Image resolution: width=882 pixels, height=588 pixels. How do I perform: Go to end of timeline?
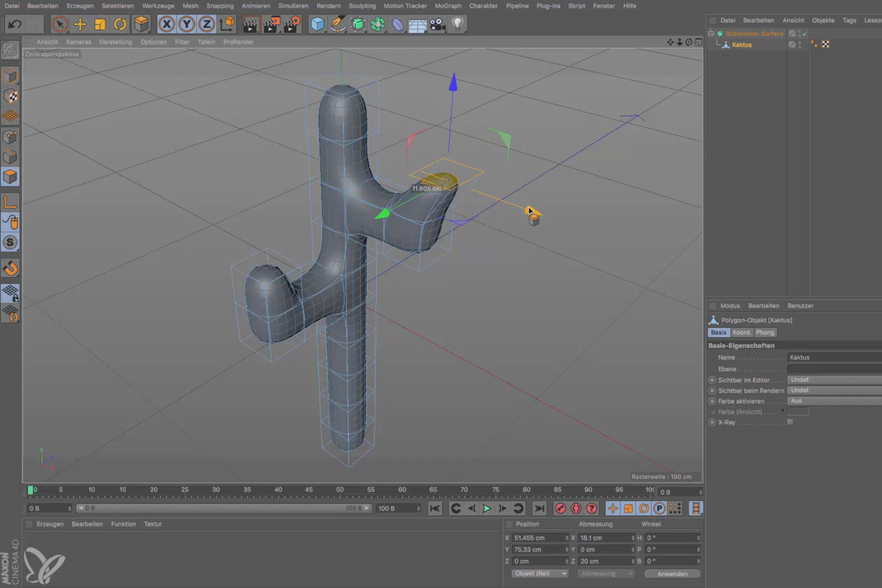[x=539, y=508]
